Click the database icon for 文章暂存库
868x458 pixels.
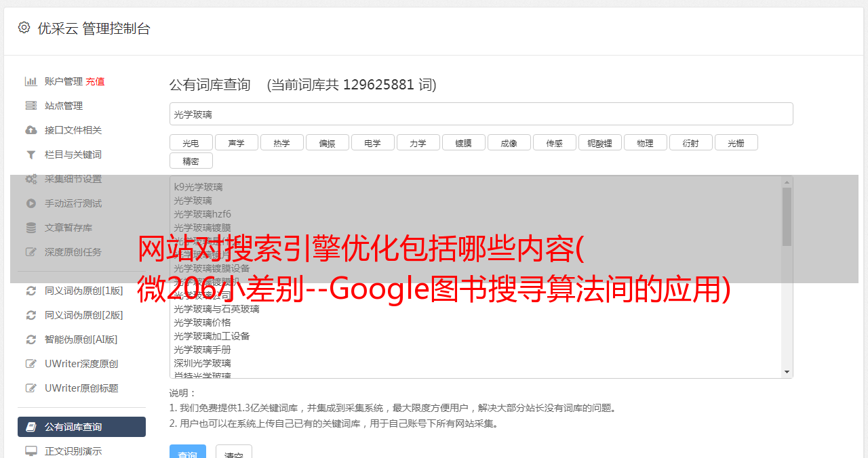coord(31,228)
